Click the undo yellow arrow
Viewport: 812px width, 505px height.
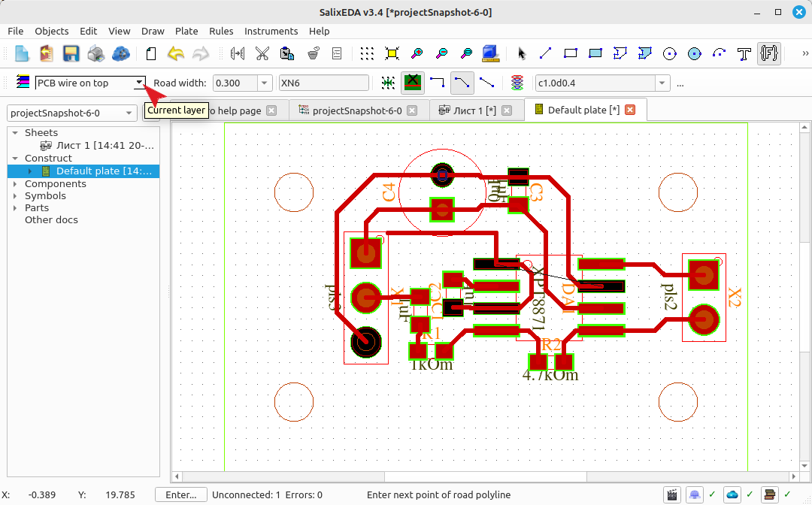(x=176, y=53)
